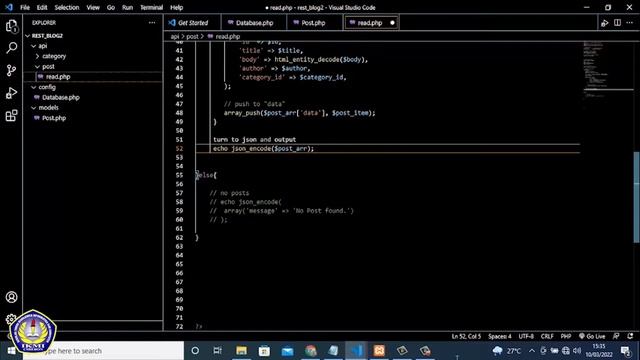
Task: Collapse the config folder
Action: coord(94,87)
